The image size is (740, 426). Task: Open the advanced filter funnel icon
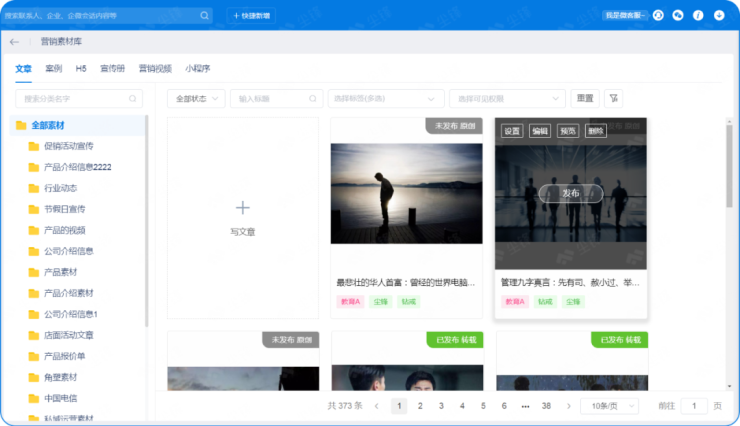(x=614, y=98)
